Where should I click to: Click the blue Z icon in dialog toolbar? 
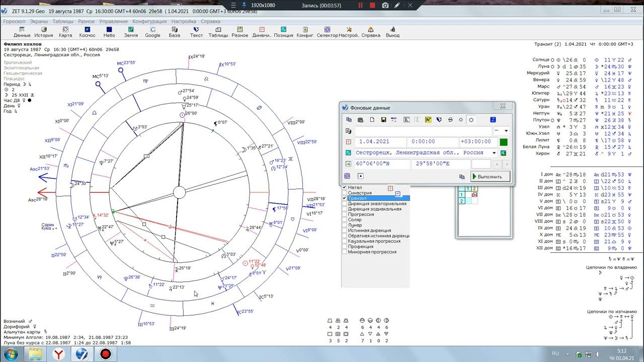[493, 120]
